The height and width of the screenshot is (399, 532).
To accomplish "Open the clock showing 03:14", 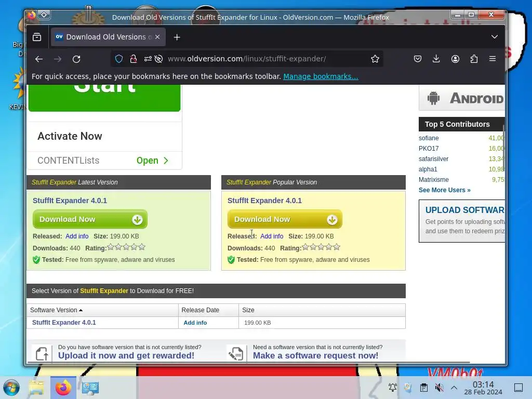I will tap(483, 388).
